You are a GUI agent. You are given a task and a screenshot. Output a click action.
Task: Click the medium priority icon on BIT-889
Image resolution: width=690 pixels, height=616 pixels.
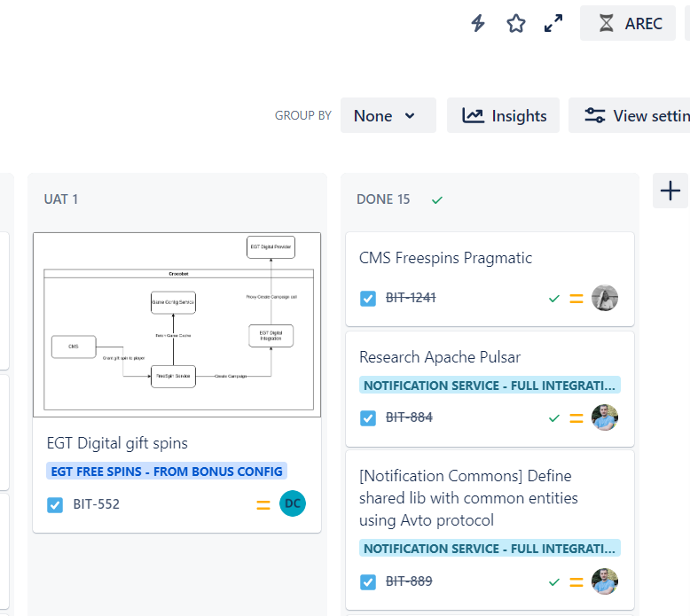[x=576, y=582]
